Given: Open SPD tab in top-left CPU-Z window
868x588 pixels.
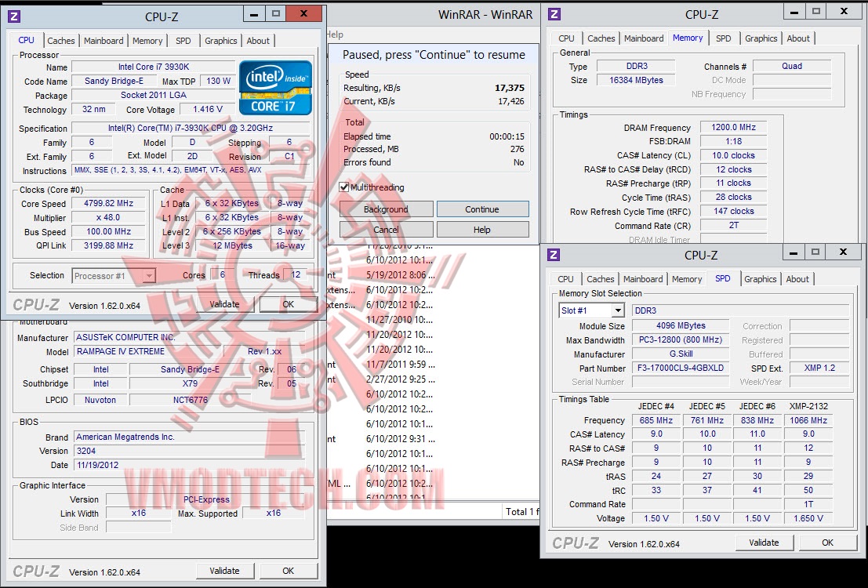Looking at the screenshot, I should click(183, 41).
